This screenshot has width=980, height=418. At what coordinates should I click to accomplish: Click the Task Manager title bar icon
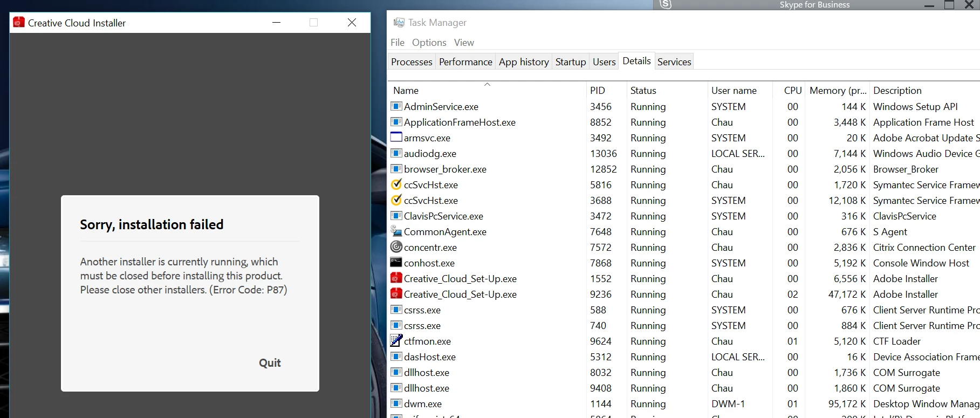pos(399,23)
